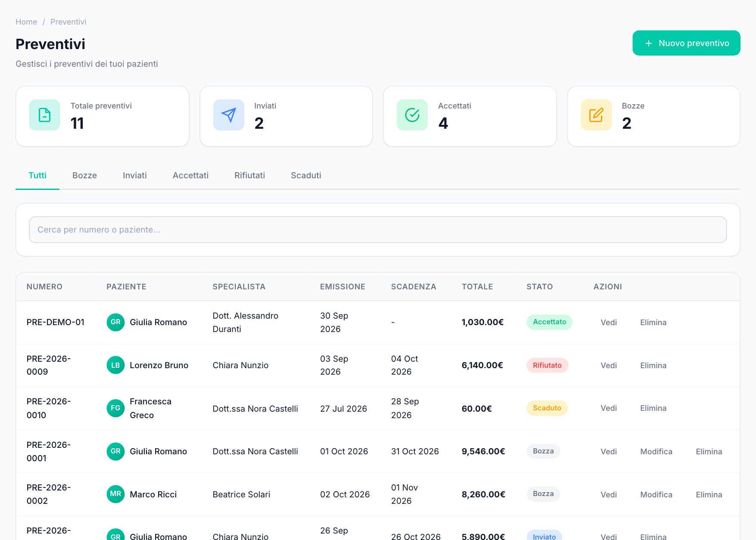
Task: Click the Bozza badge in PRE-2026-0001 row
Action: coord(543,451)
